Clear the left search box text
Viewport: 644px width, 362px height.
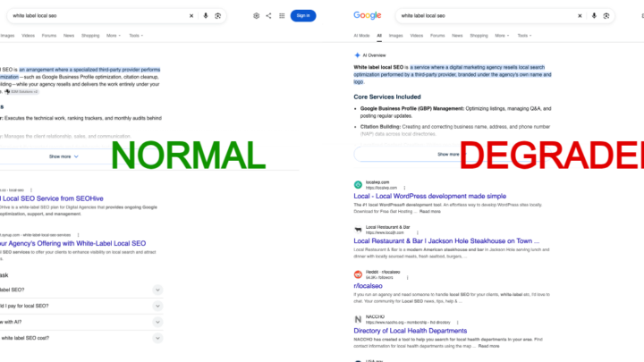coord(191,15)
